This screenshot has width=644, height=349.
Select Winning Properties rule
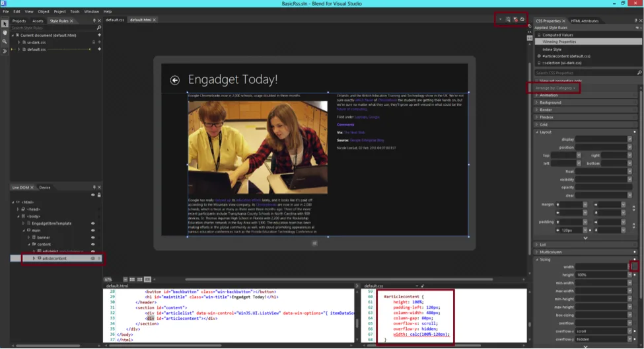(589, 42)
